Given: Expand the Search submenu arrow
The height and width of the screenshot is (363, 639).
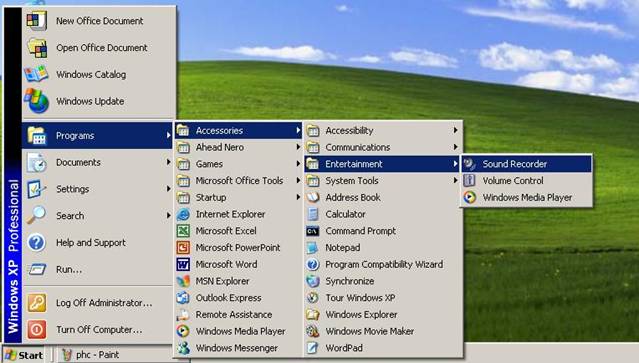Looking at the screenshot, I should click(168, 216).
